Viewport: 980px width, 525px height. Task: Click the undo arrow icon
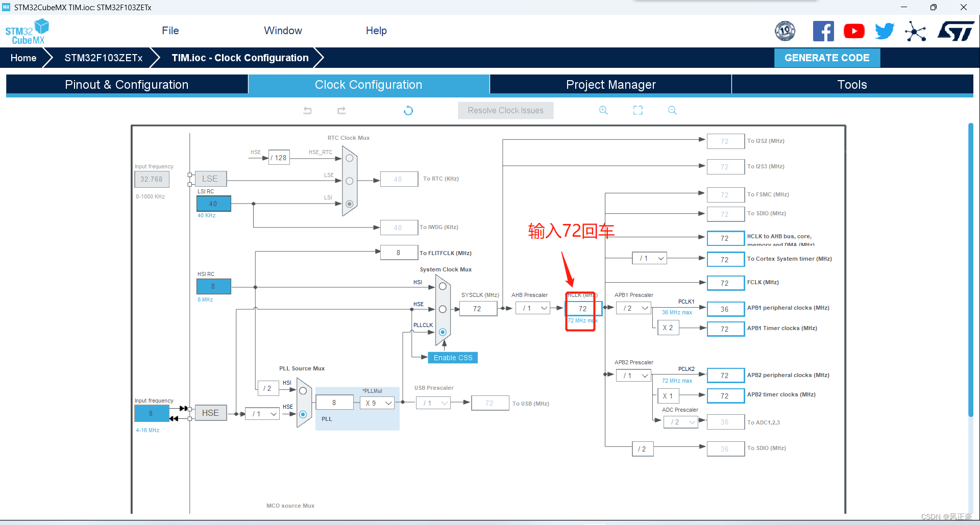pyautogui.click(x=307, y=110)
